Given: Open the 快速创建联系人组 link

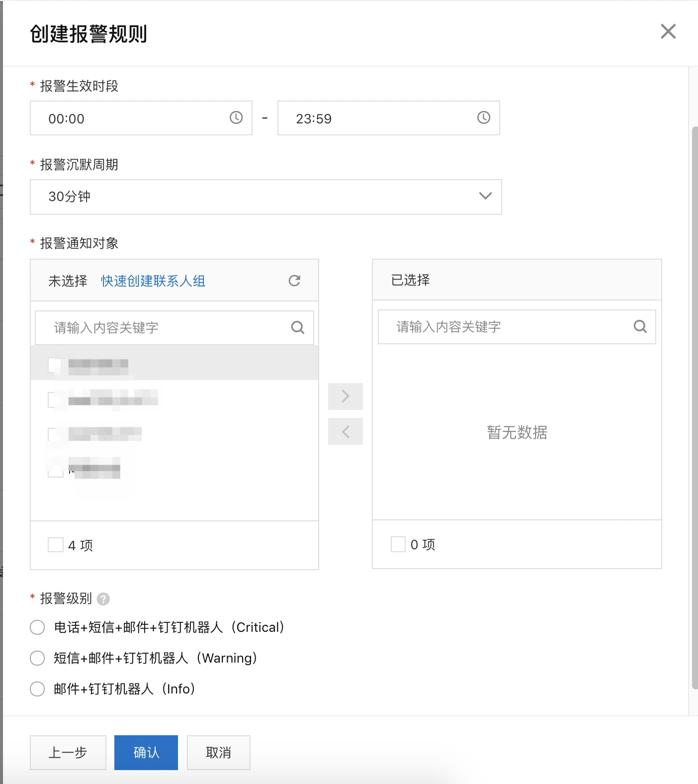Looking at the screenshot, I should pos(153,281).
